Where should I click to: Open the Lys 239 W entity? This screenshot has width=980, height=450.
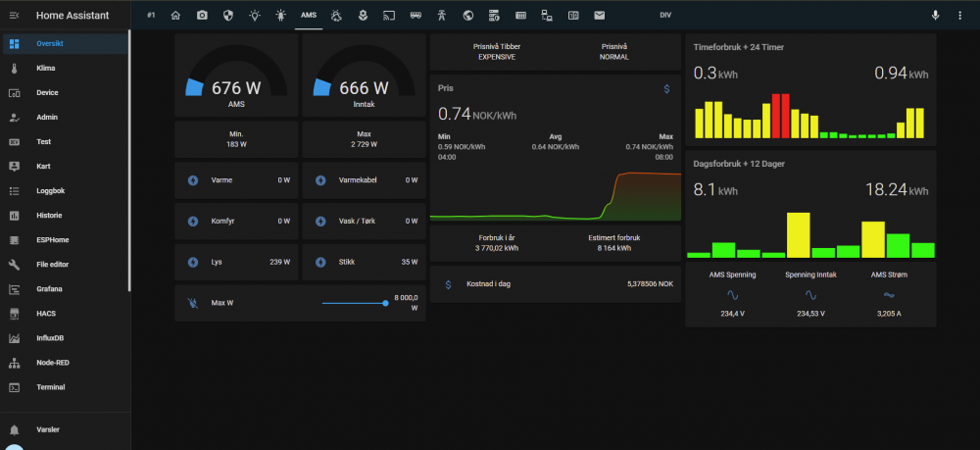pyautogui.click(x=236, y=263)
